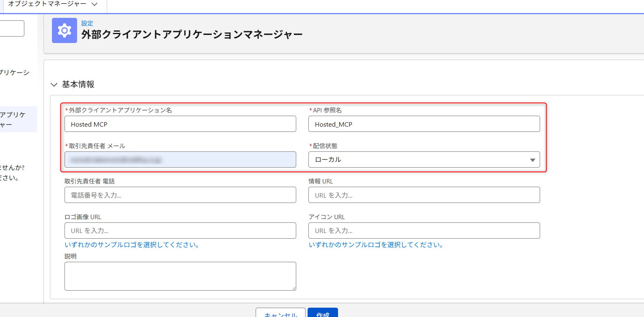Open the オブジェクトマネージャー tab dropdown chevron
The height and width of the screenshot is (317, 644).
(95, 4)
